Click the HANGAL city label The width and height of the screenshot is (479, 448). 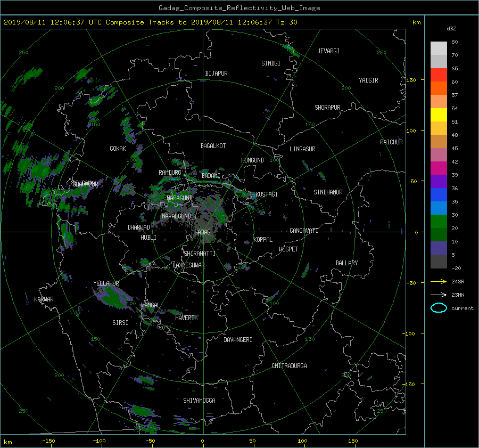pyautogui.click(x=150, y=305)
